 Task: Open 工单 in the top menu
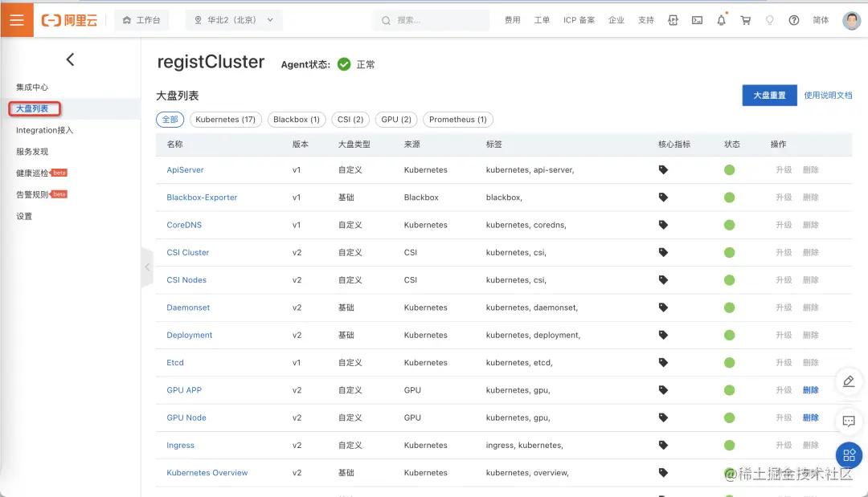[x=542, y=20]
